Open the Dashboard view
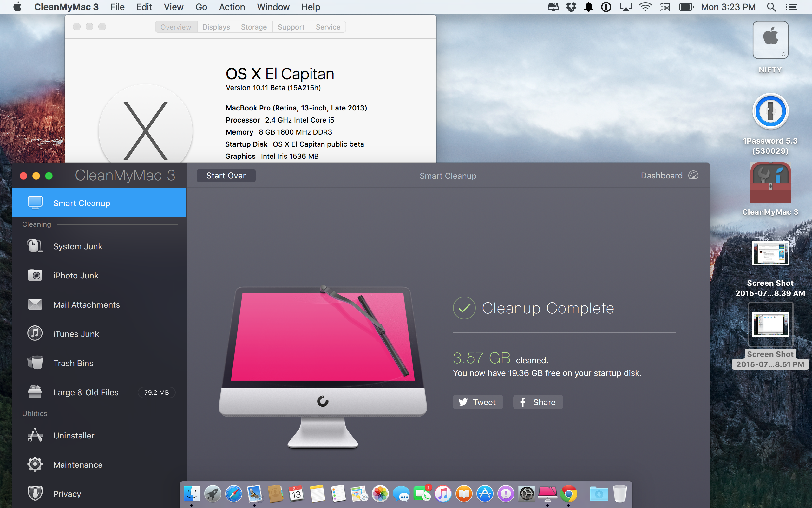The height and width of the screenshot is (508, 812). [x=669, y=176]
